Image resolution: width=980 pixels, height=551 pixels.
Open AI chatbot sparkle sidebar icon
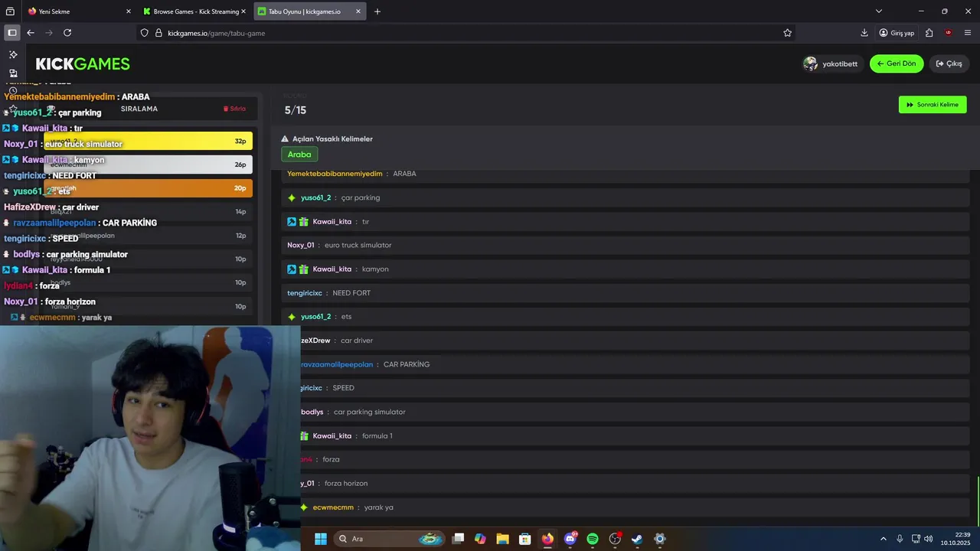pyautogui.click(x=13, y=54)
